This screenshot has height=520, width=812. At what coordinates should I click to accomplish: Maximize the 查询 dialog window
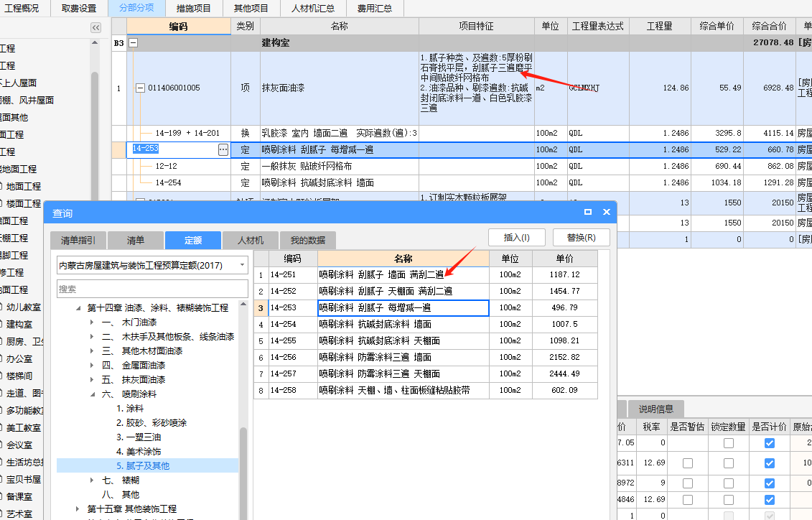pyautogui.click(x=588, y=212)
